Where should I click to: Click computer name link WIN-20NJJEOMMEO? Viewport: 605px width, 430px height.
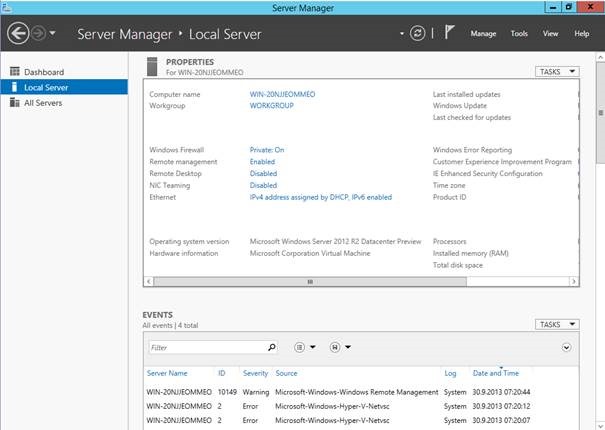pos(282,94)
